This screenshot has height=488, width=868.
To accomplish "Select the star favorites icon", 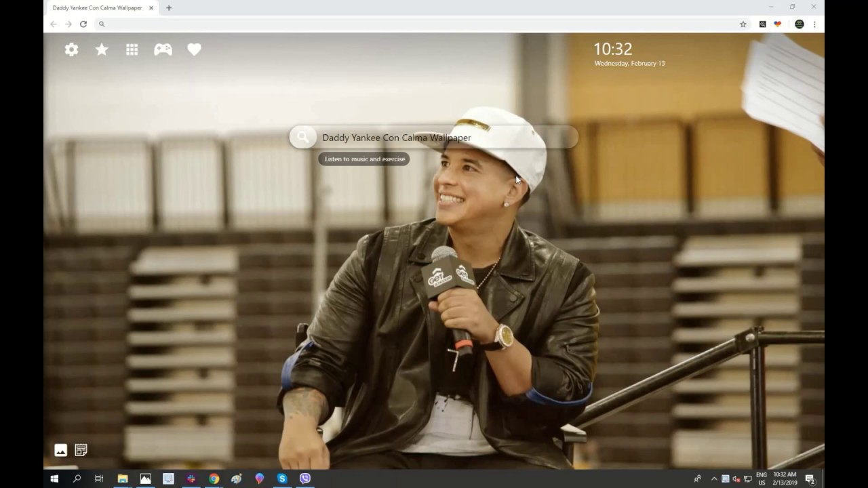I will click(x=101, y=49).
